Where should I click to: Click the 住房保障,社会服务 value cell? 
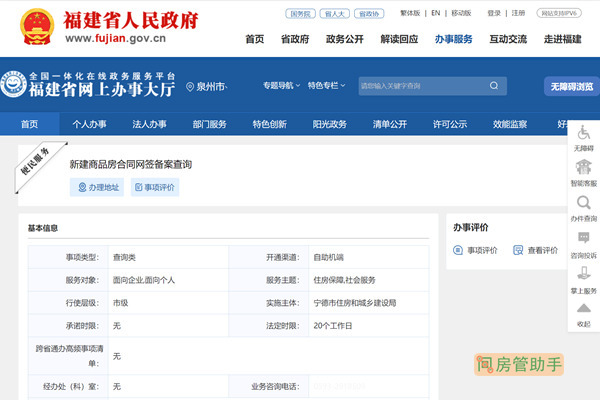coord(369,280)
